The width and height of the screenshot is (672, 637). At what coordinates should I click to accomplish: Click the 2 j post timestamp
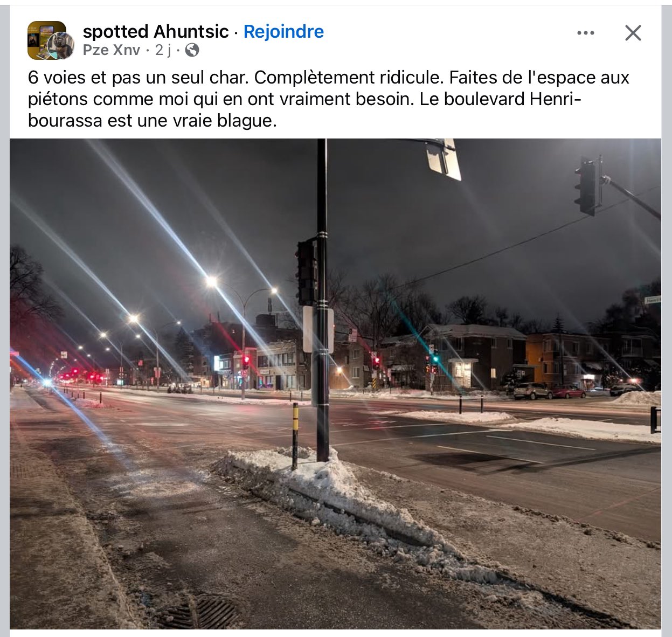[163, 50]
